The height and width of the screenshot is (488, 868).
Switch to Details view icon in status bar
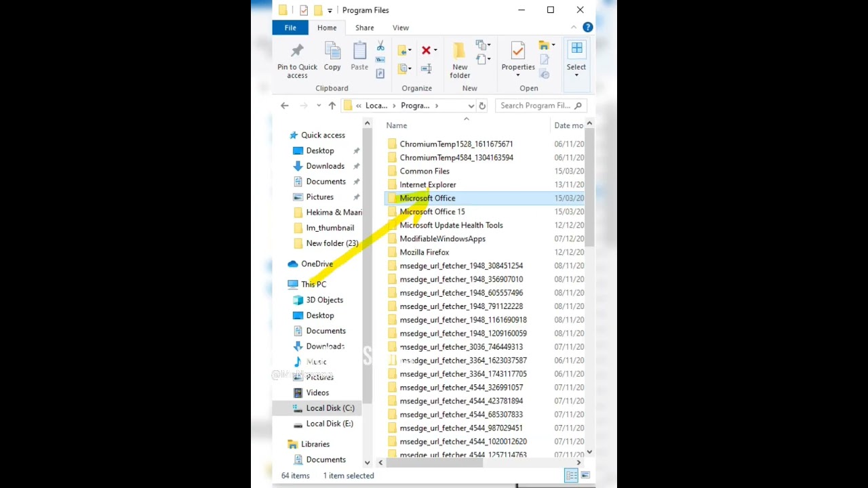pyautogui.click(x=571, y=475)
